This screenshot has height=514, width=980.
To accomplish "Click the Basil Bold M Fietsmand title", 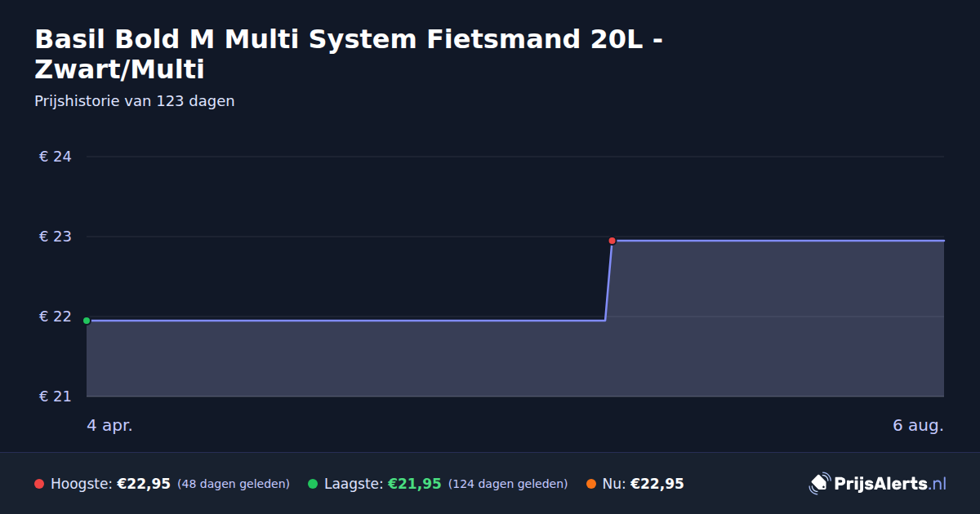I will coord(349,54).
